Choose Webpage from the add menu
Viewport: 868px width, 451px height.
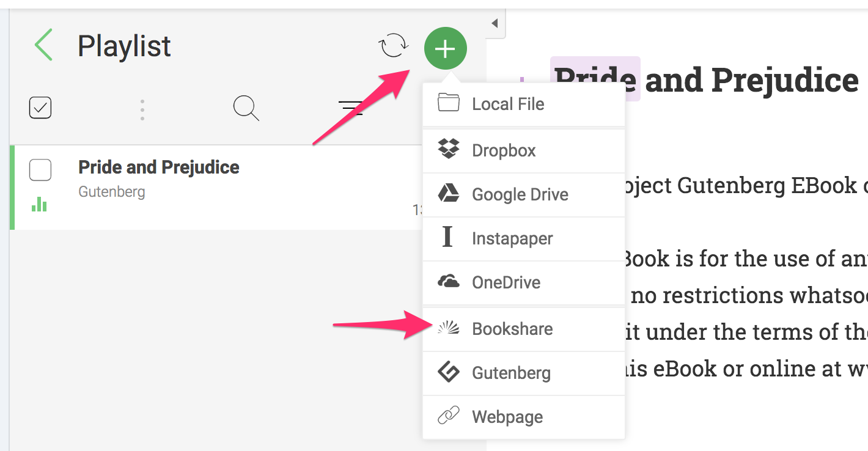point(524,417)
